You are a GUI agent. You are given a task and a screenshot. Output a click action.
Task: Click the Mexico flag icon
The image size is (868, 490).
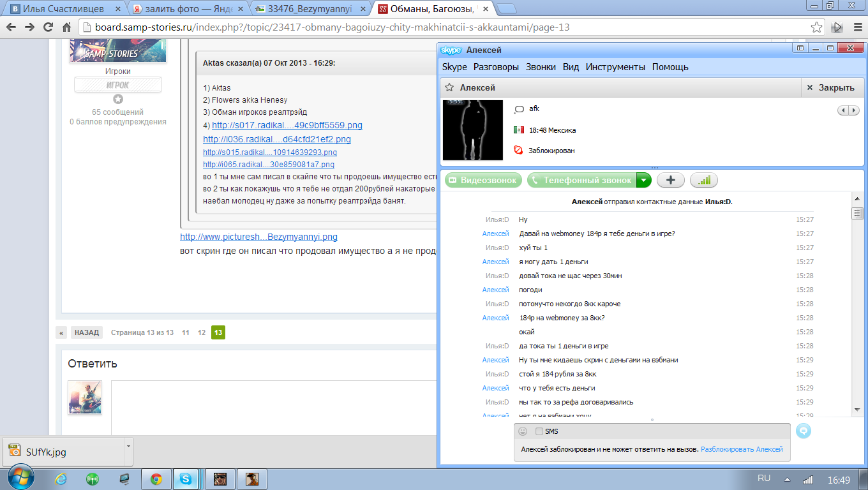click(518, 130)
